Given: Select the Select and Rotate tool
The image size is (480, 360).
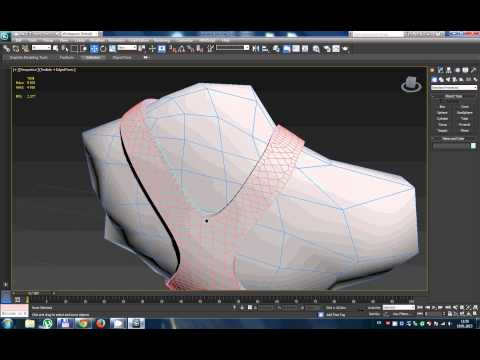Looking at the screenshot, I should pyautogui.click(x=103, y=49).
